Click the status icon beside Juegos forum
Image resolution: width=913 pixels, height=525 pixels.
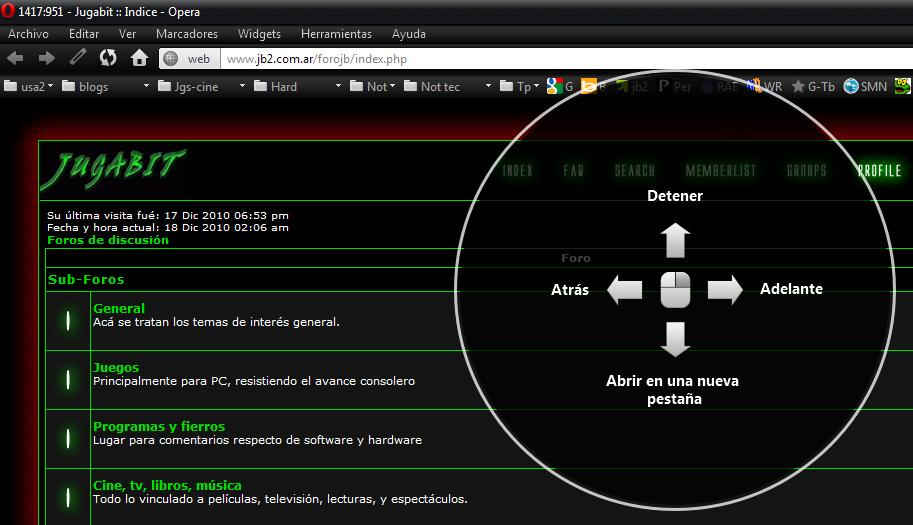pos(68,379)
